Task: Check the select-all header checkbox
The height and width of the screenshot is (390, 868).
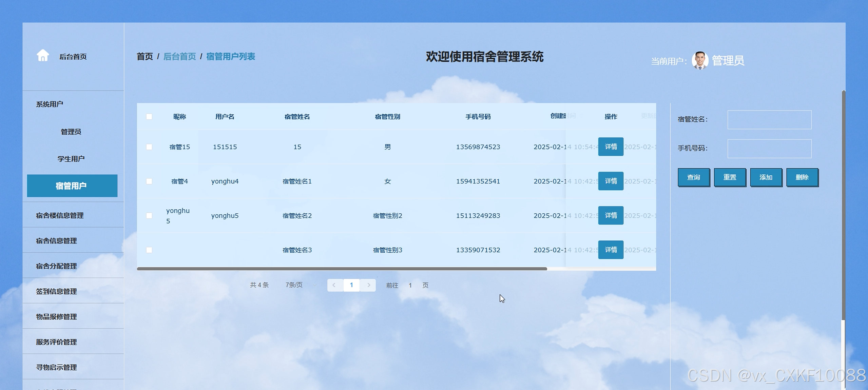Action: tap(149, 117)
